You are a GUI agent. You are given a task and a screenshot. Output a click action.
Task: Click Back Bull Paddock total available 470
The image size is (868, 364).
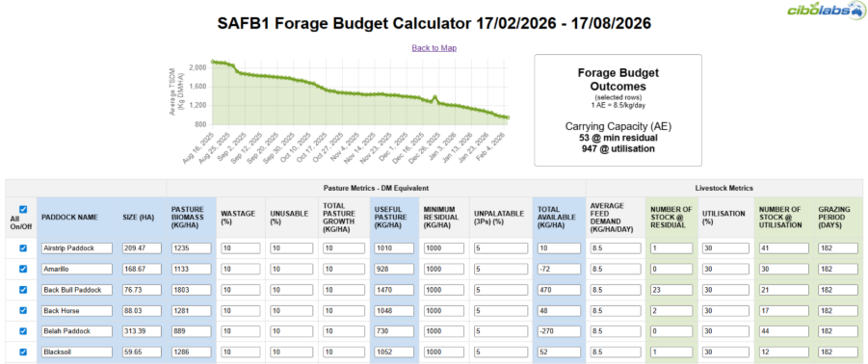(558, 290)
